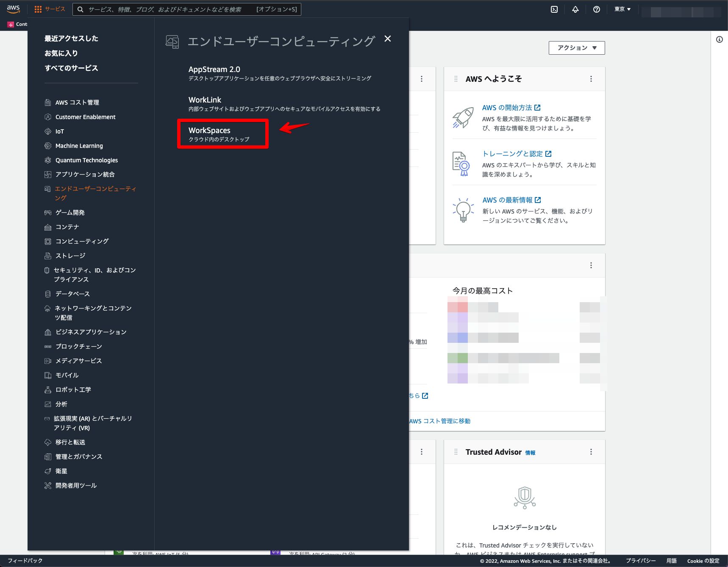Open the kebab menu on Trusted Advisor card

point(591,452)
